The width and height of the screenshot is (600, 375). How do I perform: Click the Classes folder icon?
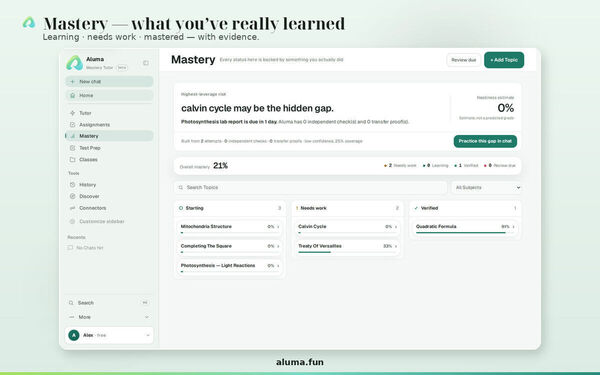[72, 160]
